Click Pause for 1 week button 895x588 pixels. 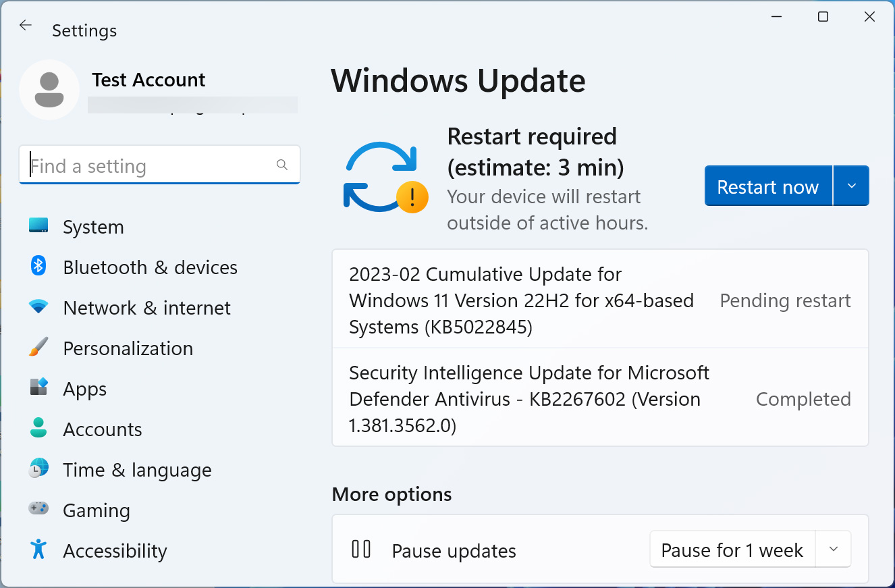coord(732,550)
